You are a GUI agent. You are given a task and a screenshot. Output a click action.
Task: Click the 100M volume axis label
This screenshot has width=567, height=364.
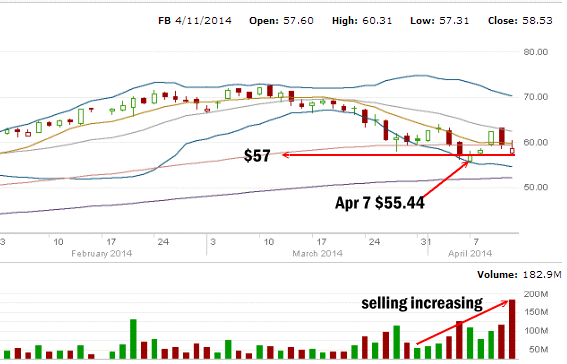coord(536,330)
